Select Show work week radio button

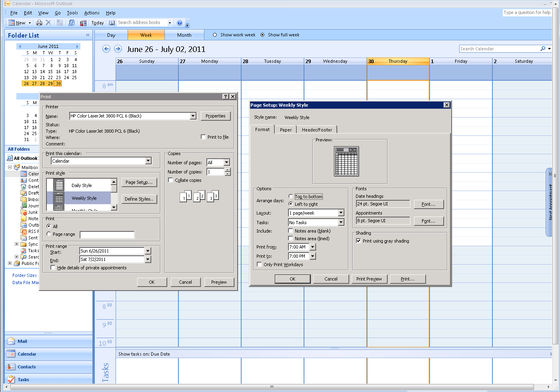215,35
